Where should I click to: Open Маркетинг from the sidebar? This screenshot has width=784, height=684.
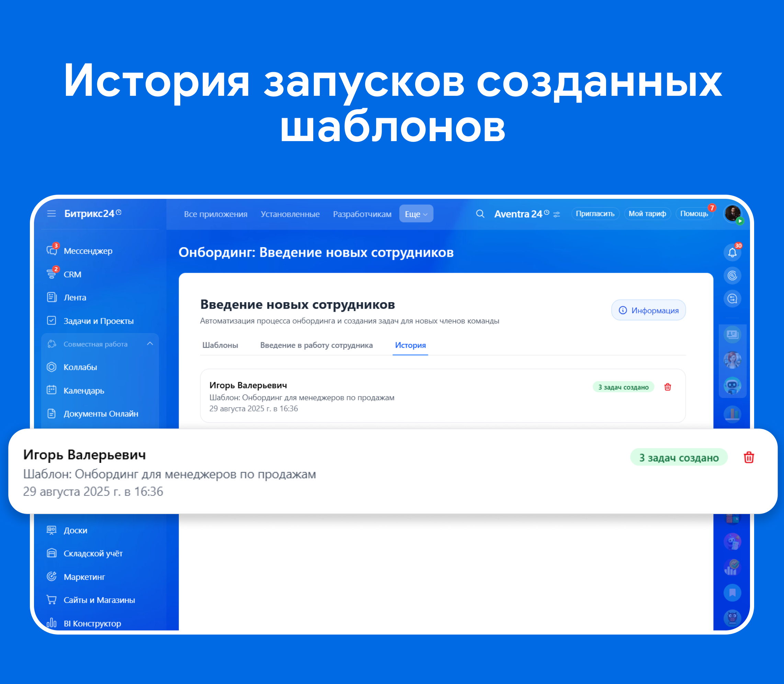tap(84, 577)
